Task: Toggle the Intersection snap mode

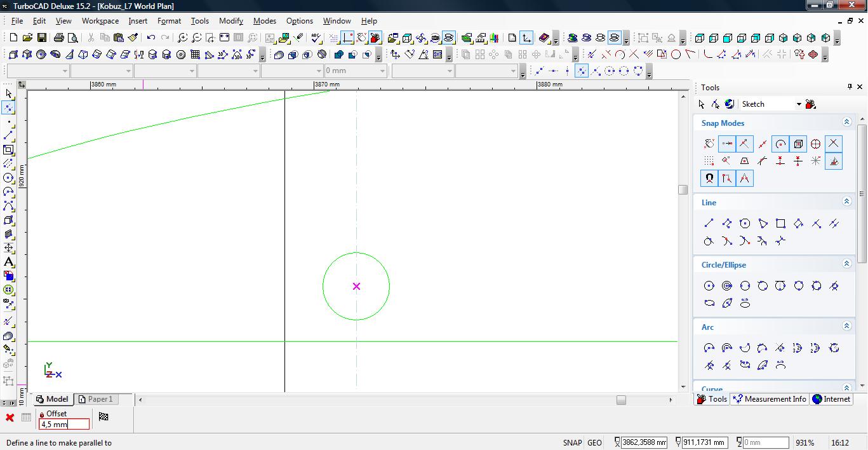Action: click(834, 144)
